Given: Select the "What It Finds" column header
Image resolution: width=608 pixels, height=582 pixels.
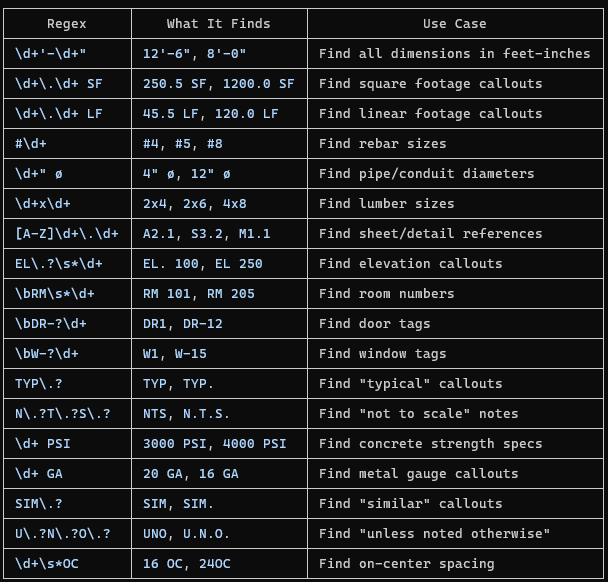Looking at the screenshot, I should pos(218,23).
